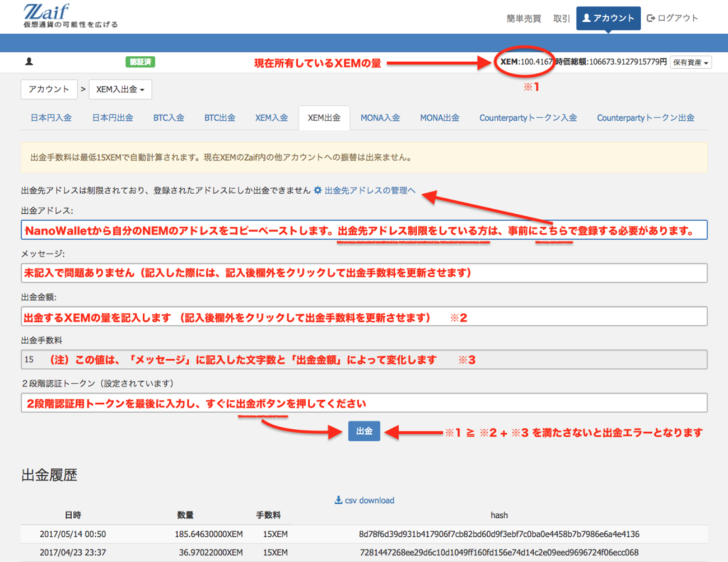Focus the 2段階認証トークン input field
The height and width of the screenshot is (562, 728).
364,402
